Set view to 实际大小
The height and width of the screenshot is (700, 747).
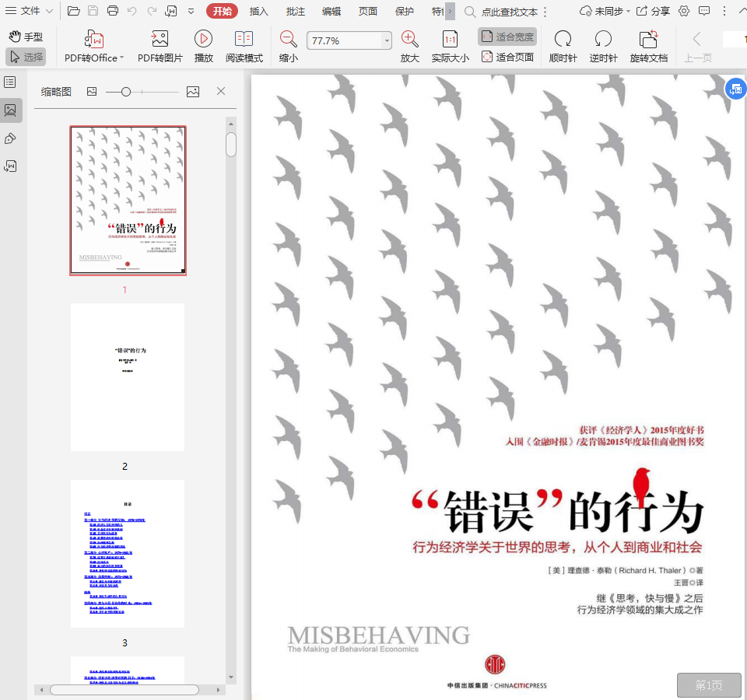point(451,46)
